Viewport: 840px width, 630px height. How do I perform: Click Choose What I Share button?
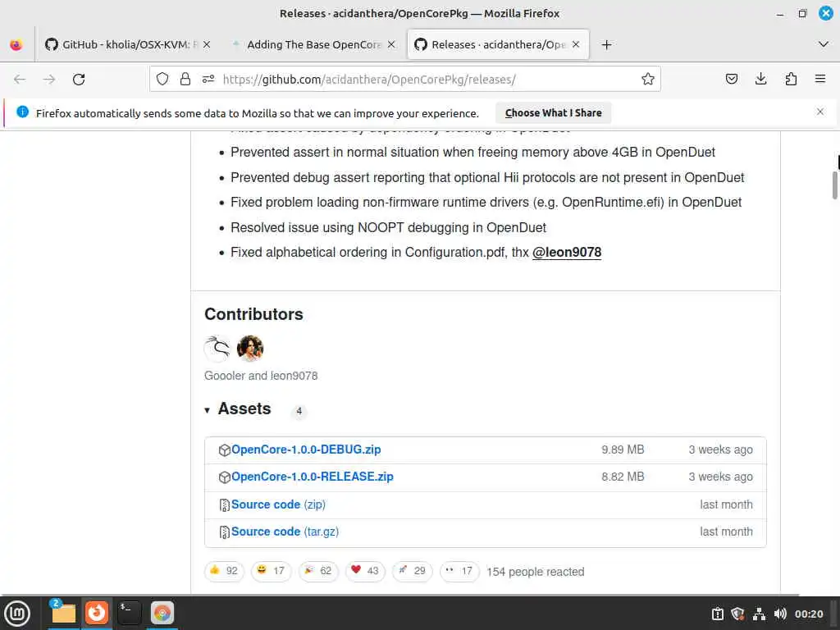point(554,113)
